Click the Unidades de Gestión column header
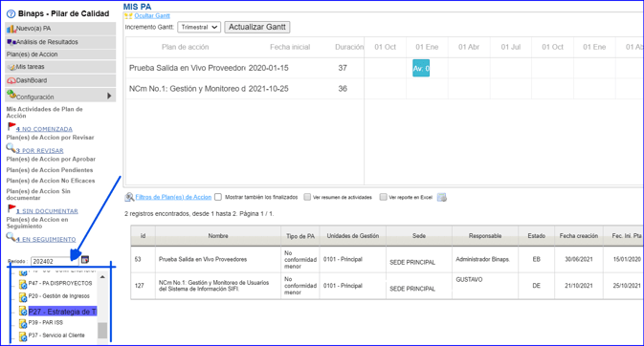The width and height of the screenshot is (644, 346). point(353,236)
